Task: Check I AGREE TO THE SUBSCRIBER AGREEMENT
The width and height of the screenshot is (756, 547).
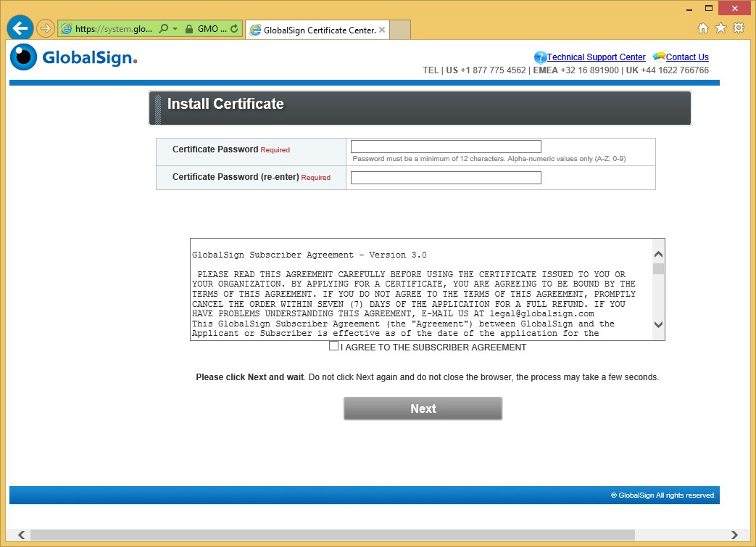Action: [333, 346]
